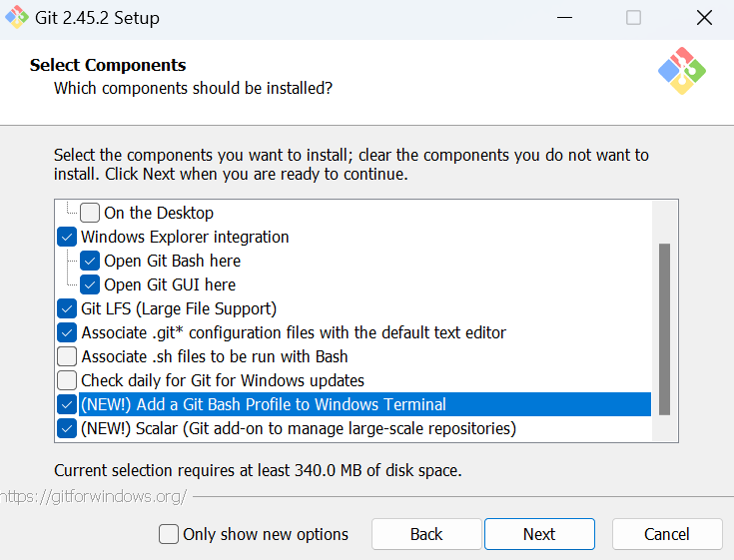Uncheck the Scalar add-on component
Image resolution: width=734 pixels, height=560 pixels.
67,428
